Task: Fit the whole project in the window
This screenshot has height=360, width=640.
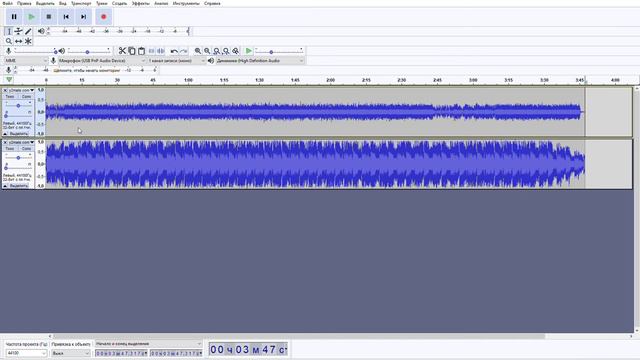Action: pyautogui.click(x=226, y=51)
